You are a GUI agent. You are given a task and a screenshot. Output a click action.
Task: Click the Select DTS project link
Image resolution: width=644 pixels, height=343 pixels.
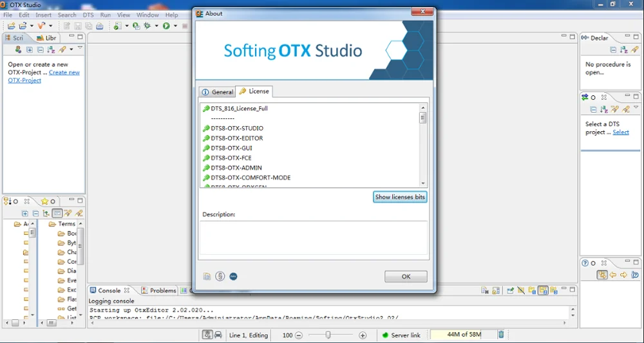pos(621,132)
